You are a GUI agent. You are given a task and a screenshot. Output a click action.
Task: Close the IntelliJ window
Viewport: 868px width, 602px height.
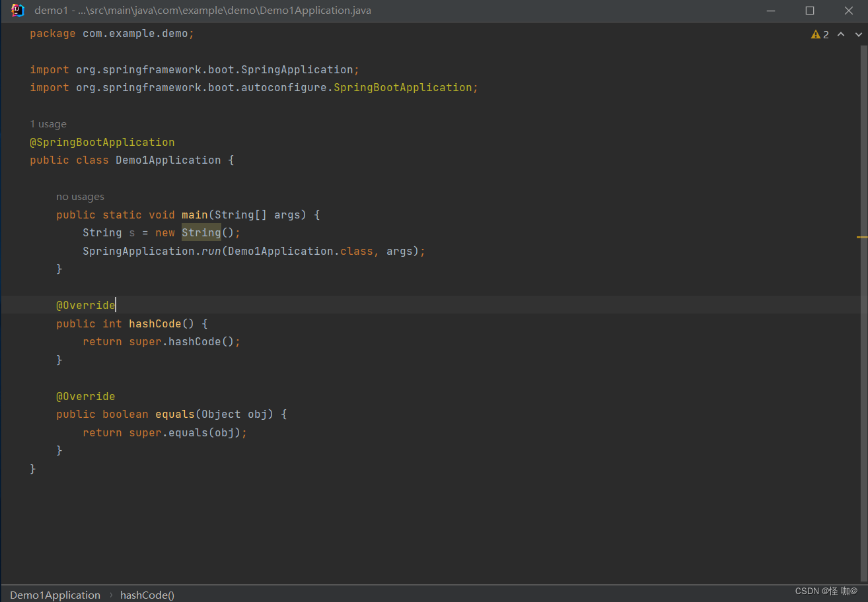click(x=849, y=11)
